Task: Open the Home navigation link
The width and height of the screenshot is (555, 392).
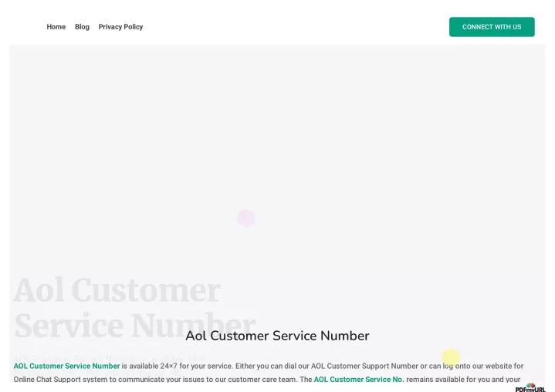Action: (x=56, y=27)
